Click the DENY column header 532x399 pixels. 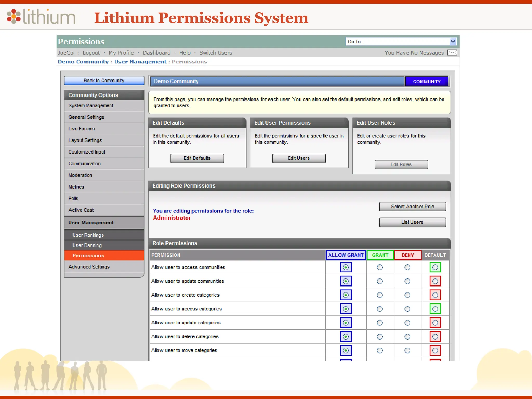[x=408, y=255]
